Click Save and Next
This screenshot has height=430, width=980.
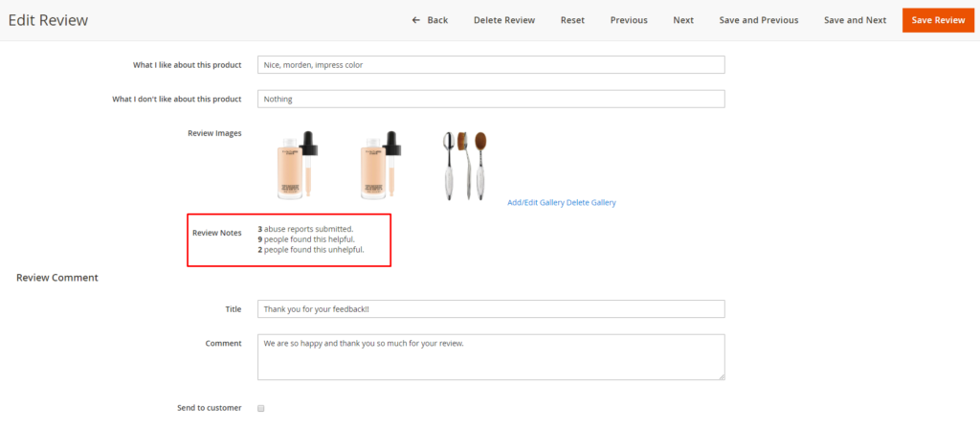click(x=855, y=20)
